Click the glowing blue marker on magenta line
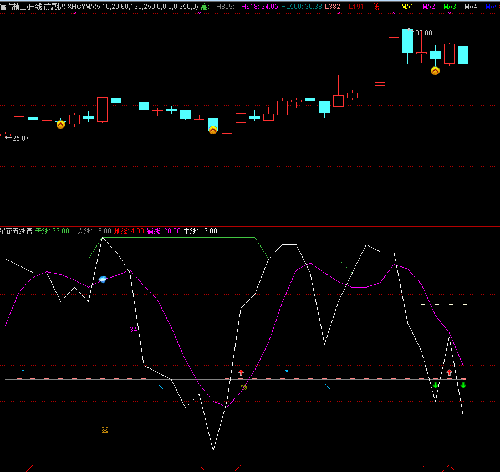 [103, 279]
